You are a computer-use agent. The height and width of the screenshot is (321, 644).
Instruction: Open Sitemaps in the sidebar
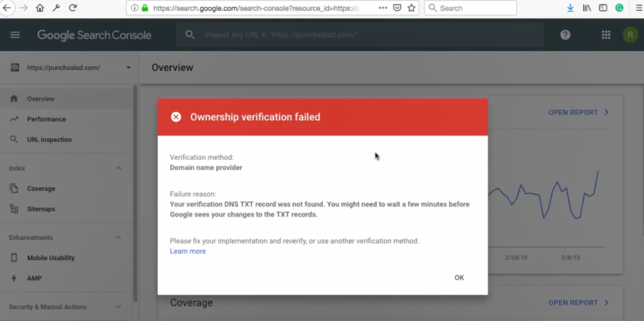point(65,209)
